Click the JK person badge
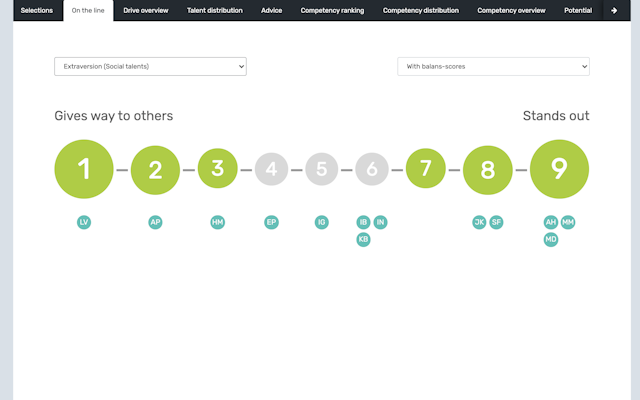 pos(479,222)
